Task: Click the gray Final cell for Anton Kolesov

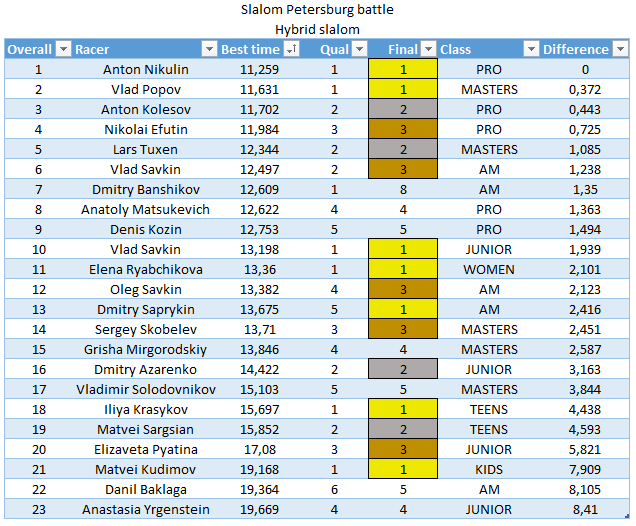Action: tap(403, 110)
